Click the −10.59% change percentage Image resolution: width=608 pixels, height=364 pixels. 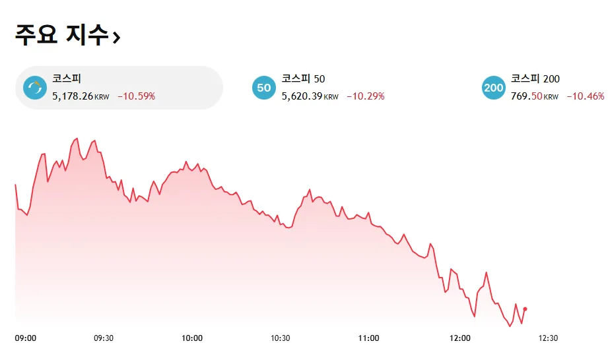click(x=137, y=96)
